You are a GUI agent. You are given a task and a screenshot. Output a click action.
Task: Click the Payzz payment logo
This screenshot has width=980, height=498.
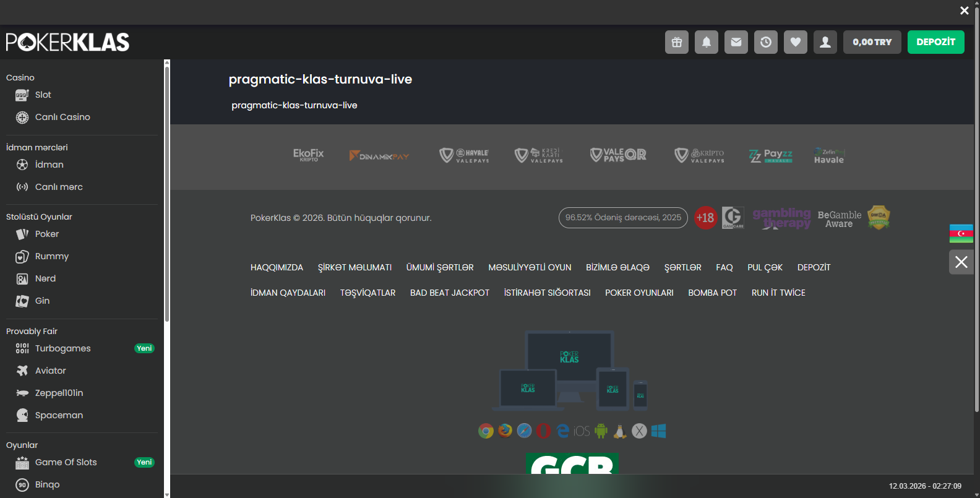pos(771,155)
